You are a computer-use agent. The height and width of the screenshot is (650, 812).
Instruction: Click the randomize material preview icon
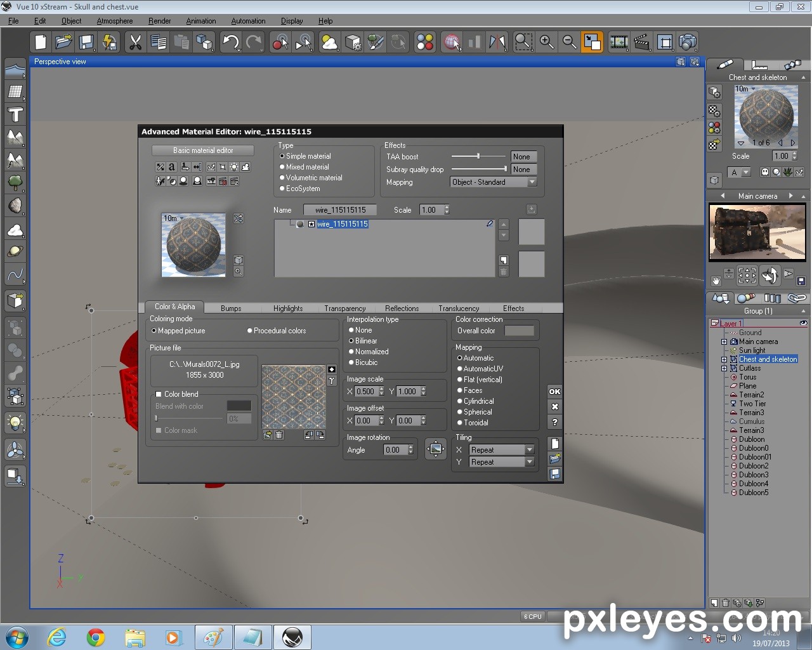pyautogui.click(x=239, y=218)
